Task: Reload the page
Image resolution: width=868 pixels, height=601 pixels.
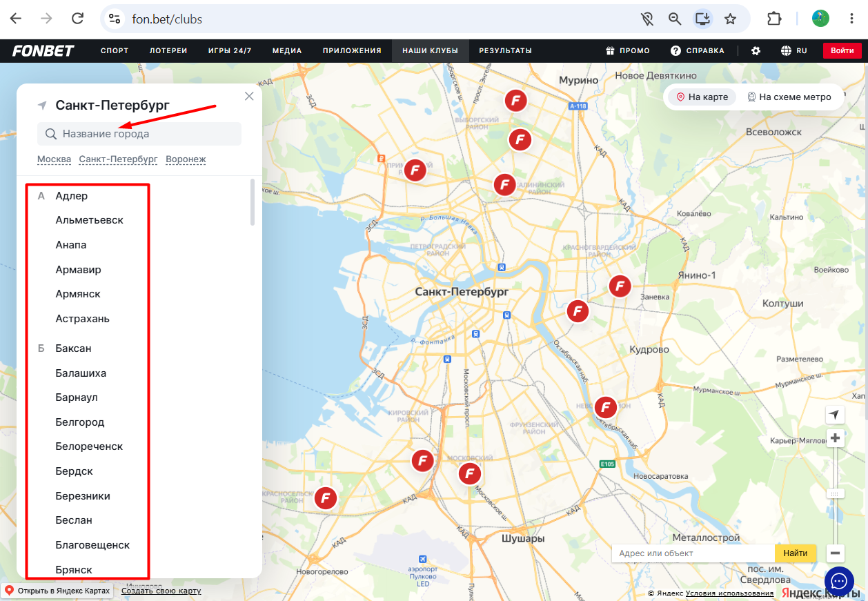Action: tap(78, 19)
